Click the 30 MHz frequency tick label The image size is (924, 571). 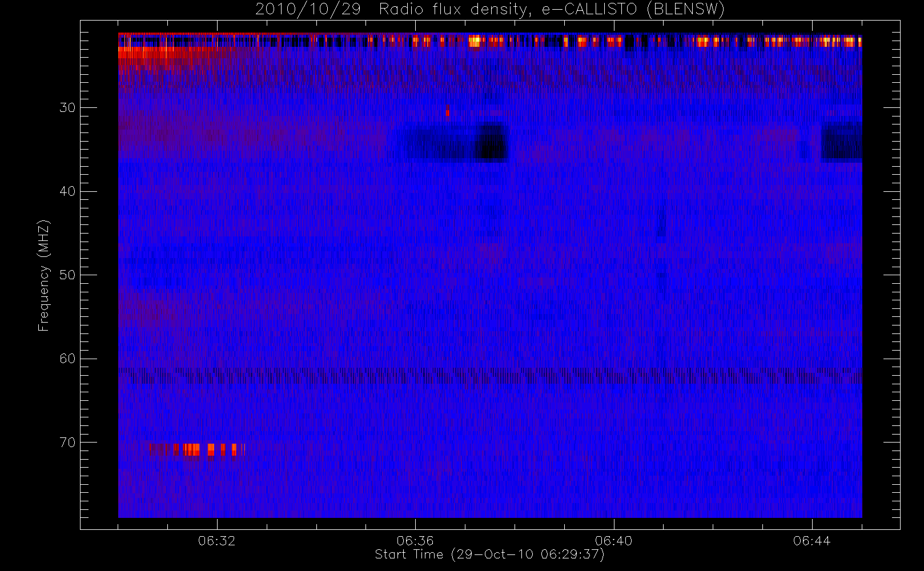[67, 108]
